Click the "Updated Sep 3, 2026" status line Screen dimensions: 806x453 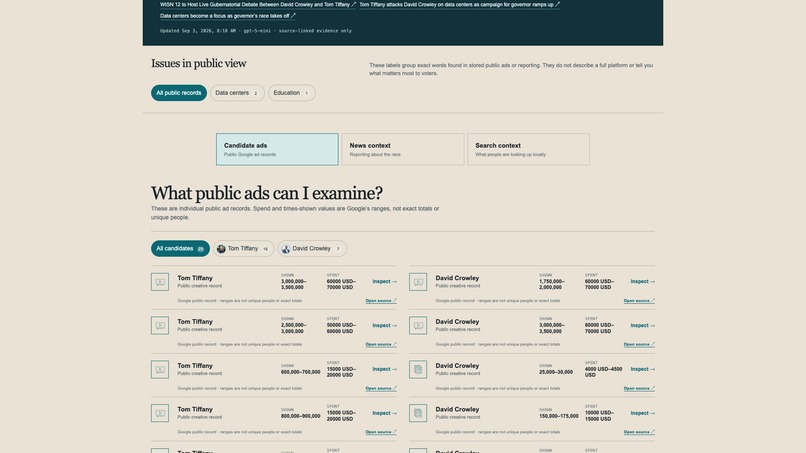pyautogui.click(x=256, y=31)
